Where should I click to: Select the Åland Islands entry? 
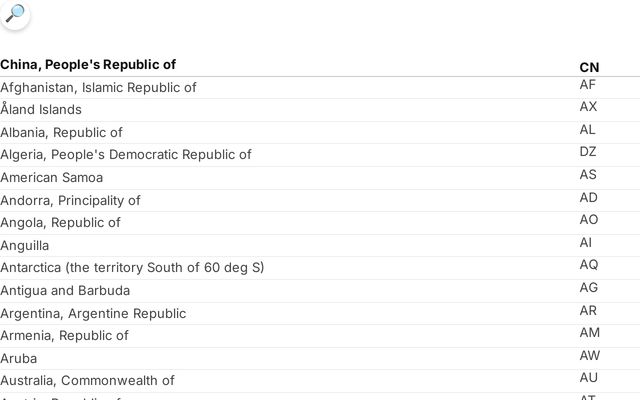41,110
